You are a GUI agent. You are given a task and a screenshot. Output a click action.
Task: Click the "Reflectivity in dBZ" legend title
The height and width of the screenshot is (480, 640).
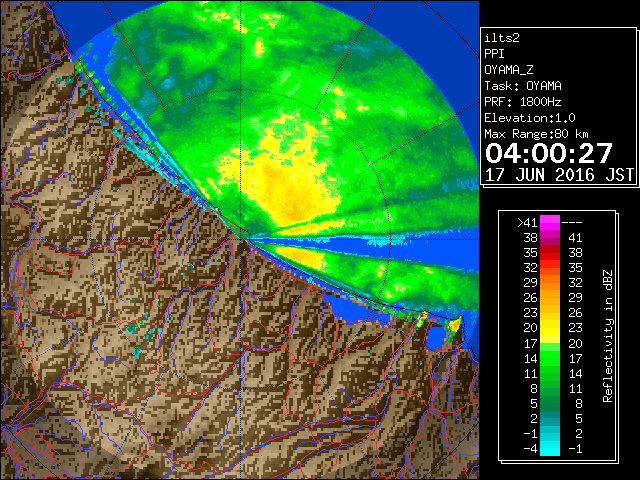608,336
